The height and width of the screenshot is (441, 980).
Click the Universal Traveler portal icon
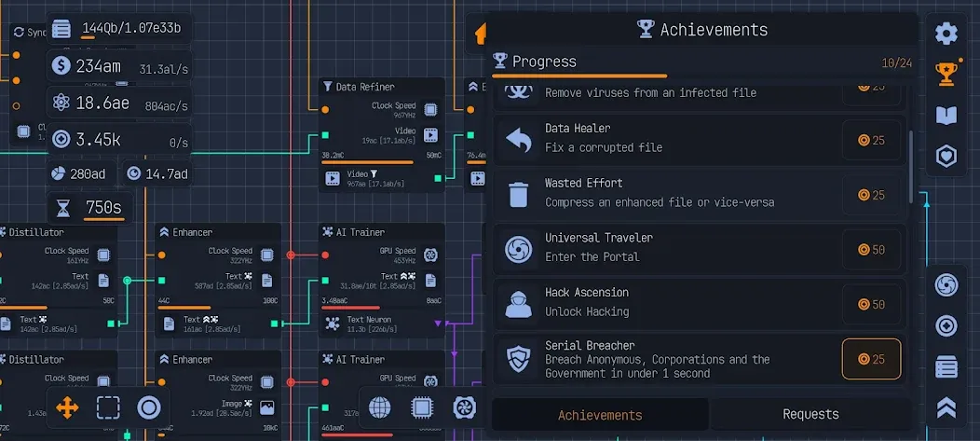pyautogui.click(x=518, y=250)
